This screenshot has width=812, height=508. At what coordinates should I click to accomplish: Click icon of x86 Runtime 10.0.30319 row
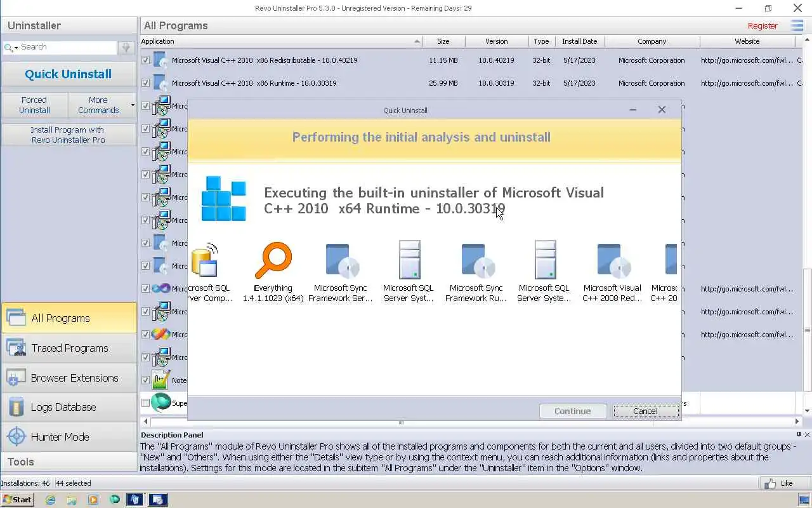(x=161, y=83)
